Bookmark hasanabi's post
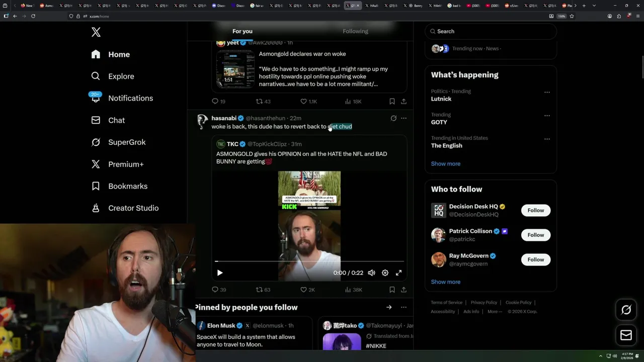The width and height of the screenshot is (644, 362). pyautogui.click(x=392, y=290)
